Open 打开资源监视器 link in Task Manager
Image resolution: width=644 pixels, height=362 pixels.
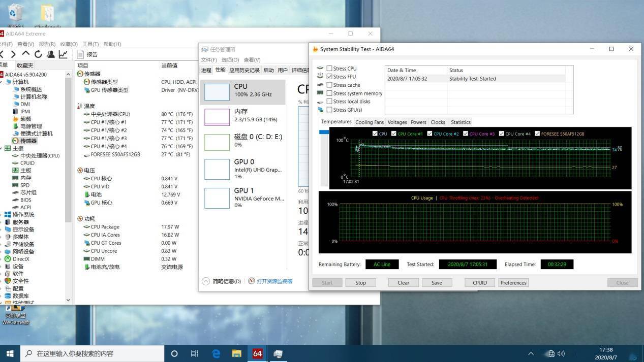[274, 281]
